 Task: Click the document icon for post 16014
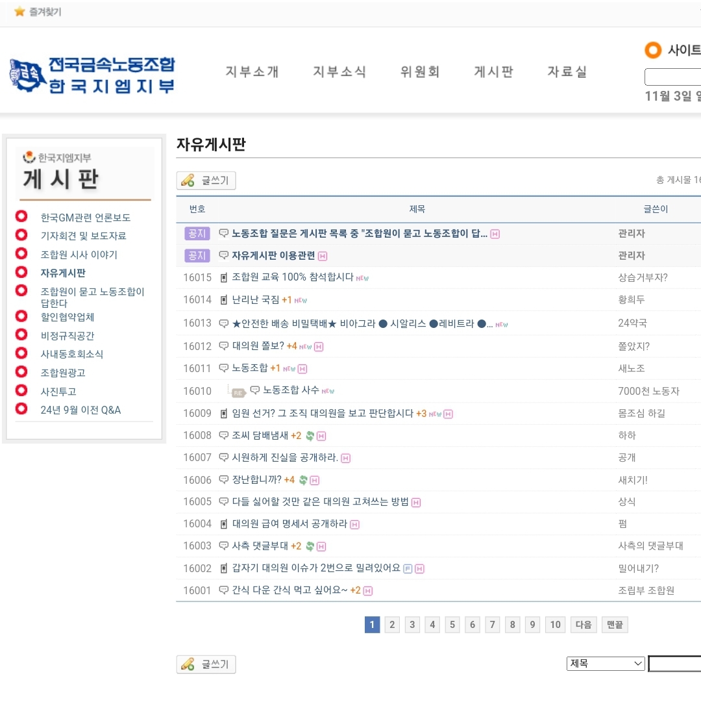click(x=224, y=300)
